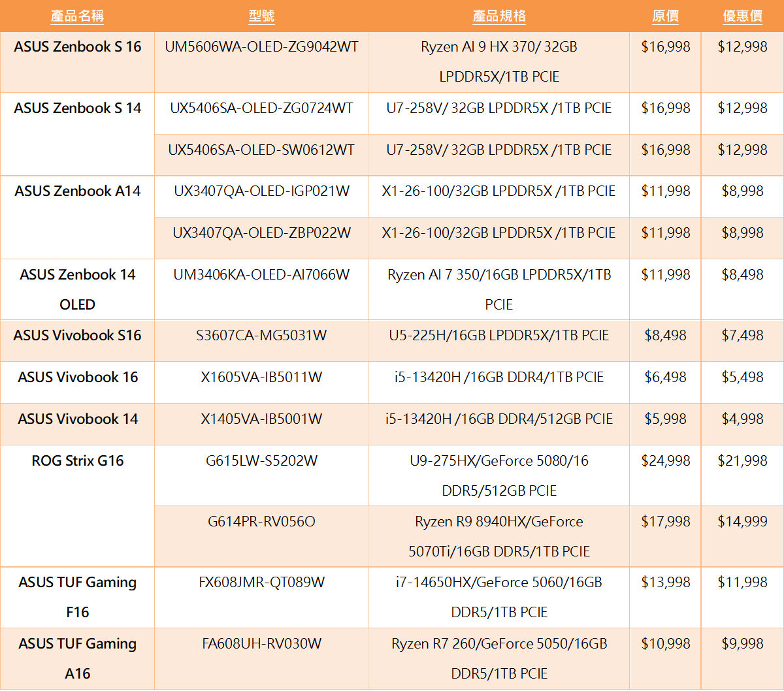Screen dimensions: 784x691
Task: Click the 型號 column header
Action: point(261,16)
